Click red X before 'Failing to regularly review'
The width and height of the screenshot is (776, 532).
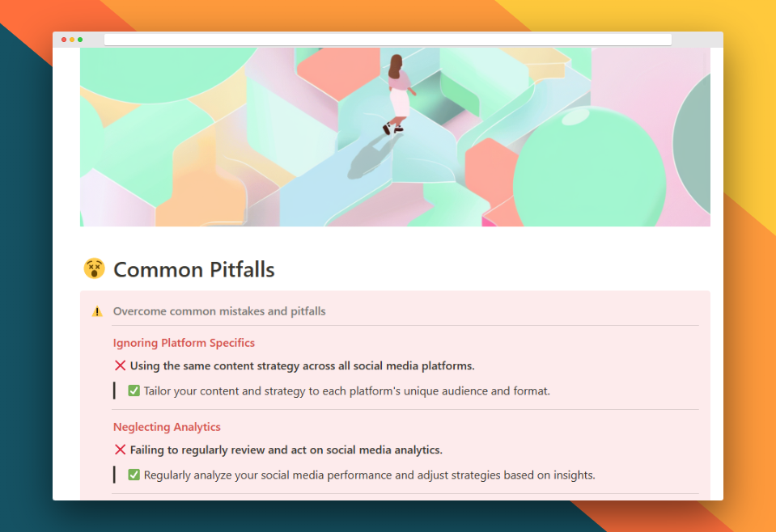point(120,450)
